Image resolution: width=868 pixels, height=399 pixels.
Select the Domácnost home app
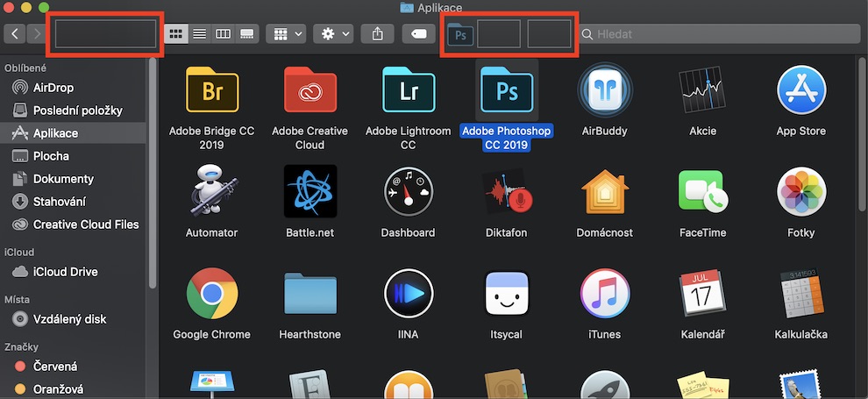[x=604, y=191]
